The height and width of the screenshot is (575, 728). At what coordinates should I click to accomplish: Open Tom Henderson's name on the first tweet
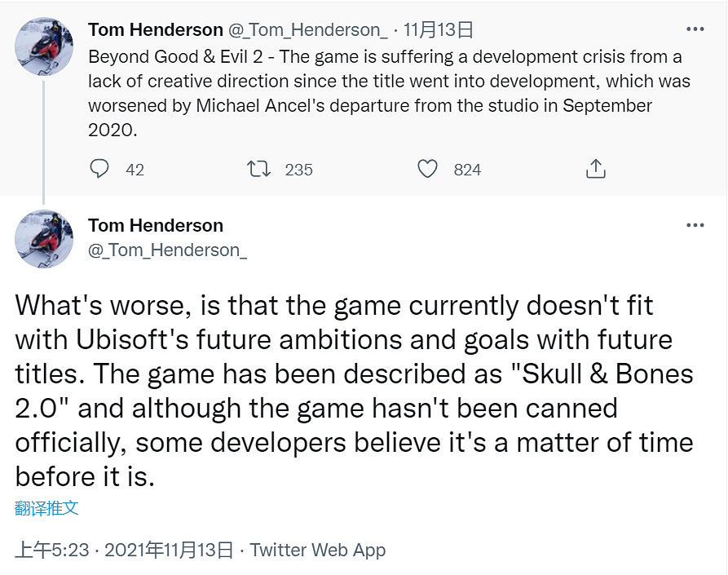[x=155, y=30]
